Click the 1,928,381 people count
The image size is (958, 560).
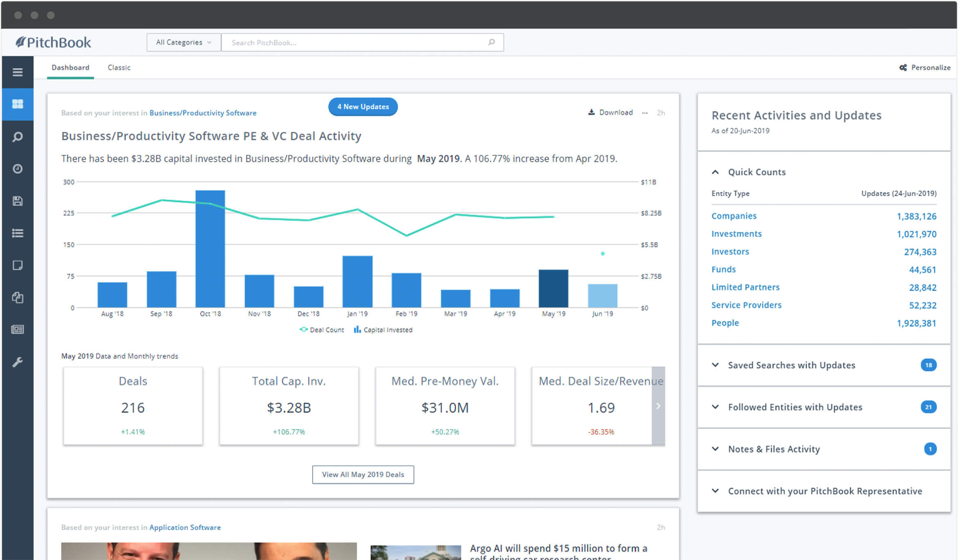[x=916, y=324]
